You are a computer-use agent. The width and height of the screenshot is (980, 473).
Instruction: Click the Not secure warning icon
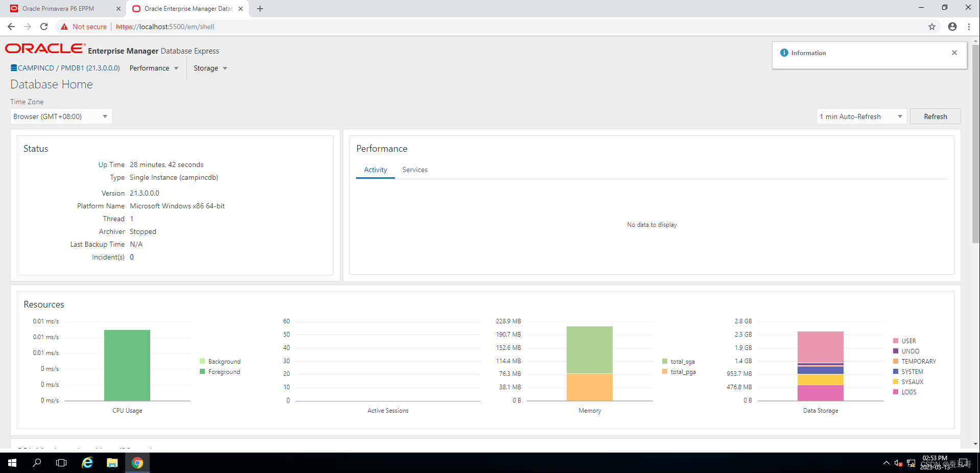point(64,27)
